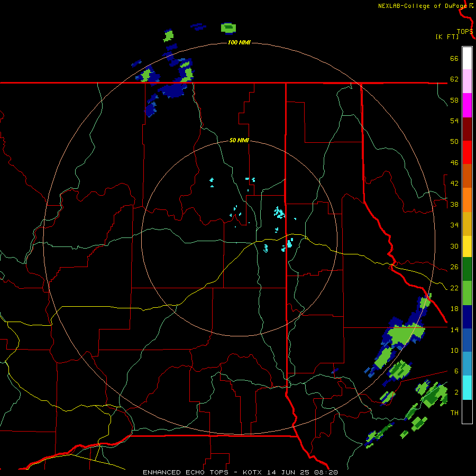Select the 38 value on the legend
The image size is (476, 476).
click(x=454, y=204)
